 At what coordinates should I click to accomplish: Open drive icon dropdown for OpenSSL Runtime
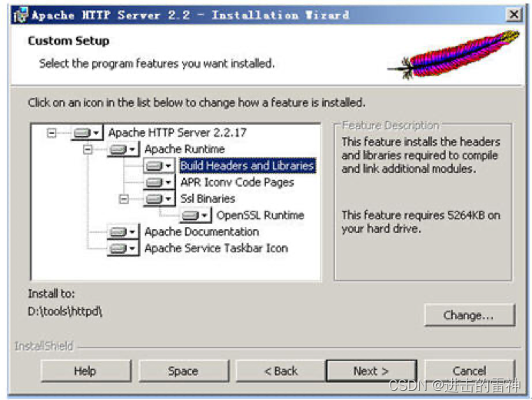pyautogui.click(x=195, y=215)
